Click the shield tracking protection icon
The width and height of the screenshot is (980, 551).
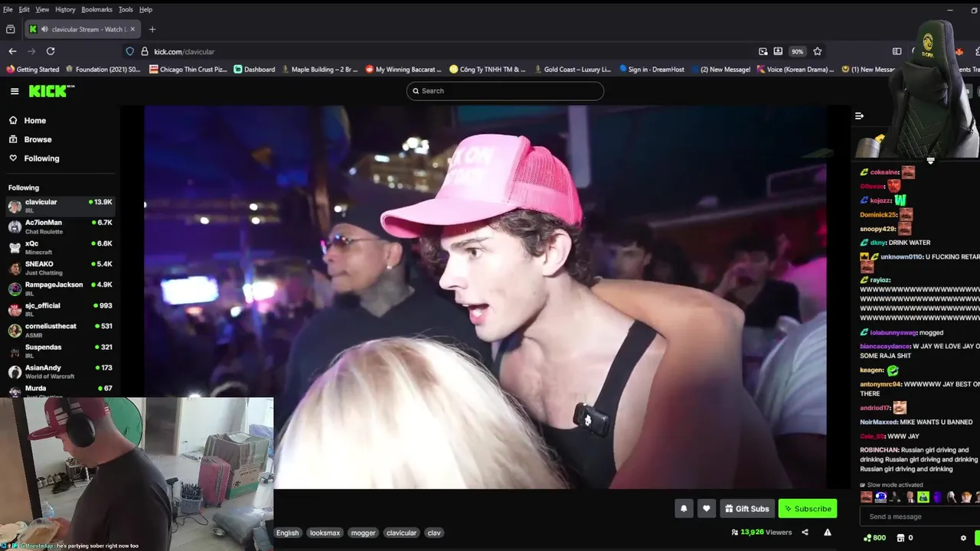point(130,51)
